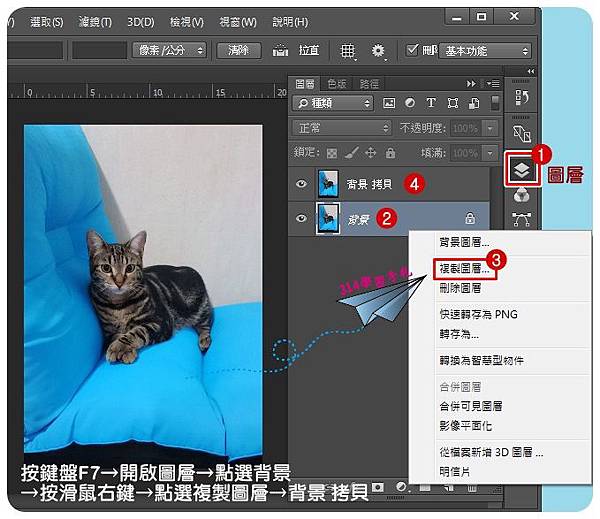The image size is (600, 519).
Task: Choose 合併可見圖層 in context menu
Action: pyautogui.click(x=471, y=406)
